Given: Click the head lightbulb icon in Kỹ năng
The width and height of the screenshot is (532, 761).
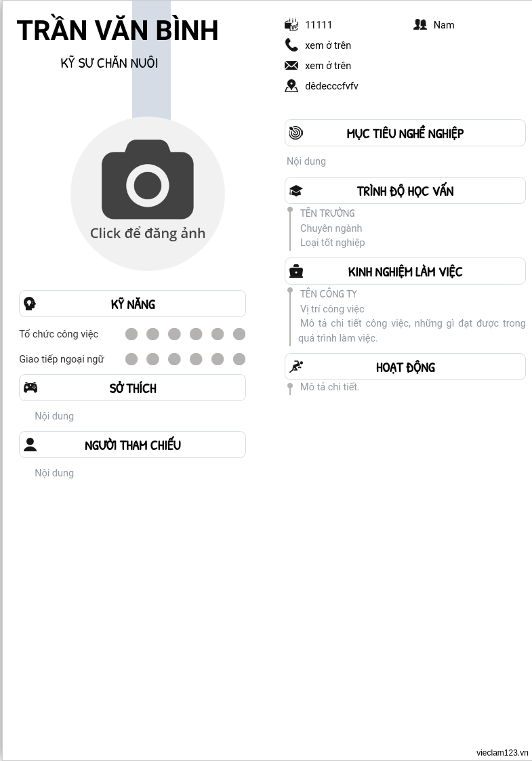Looking at the screenshot, I should click(30, 304).
